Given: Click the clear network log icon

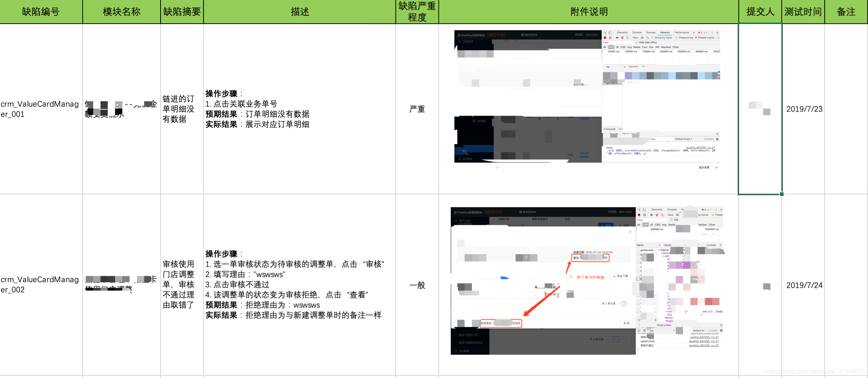Looking at the screenshot, I should 610,38.
